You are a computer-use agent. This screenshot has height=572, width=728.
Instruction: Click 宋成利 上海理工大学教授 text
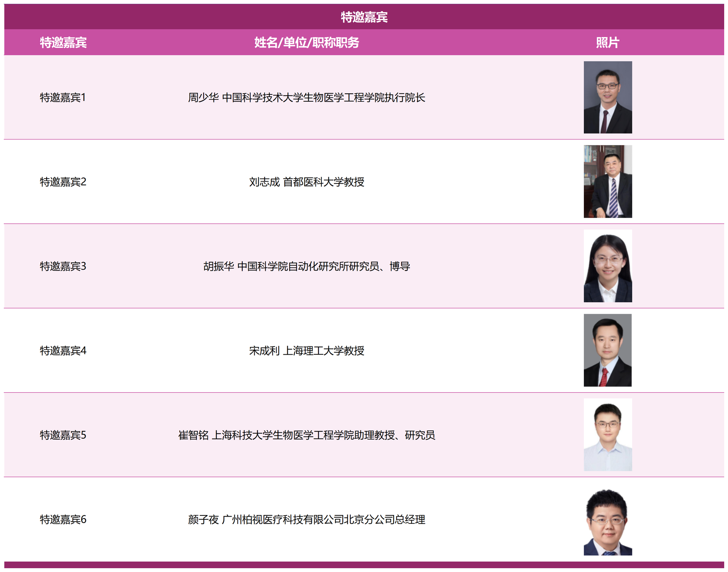click(307, 350)
